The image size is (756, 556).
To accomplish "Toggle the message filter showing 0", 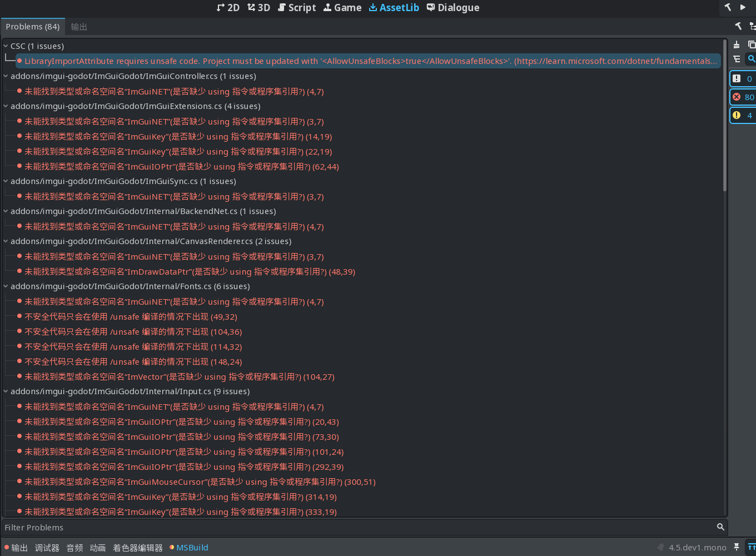I will tap(743, 79).
